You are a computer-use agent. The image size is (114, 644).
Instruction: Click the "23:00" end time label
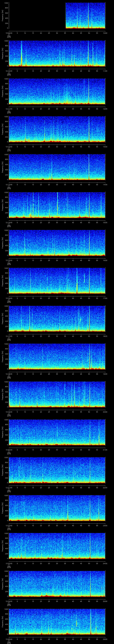pos(105,525)
